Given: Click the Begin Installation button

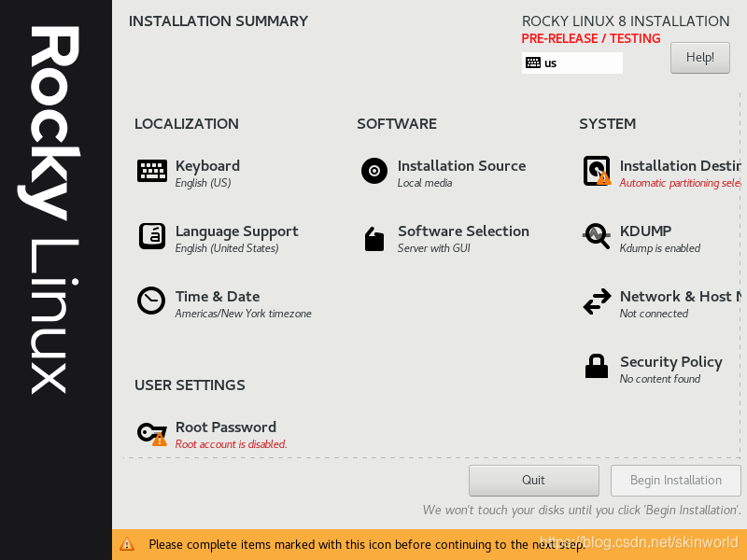Looking at the screenshot, I should coord(675,480).
